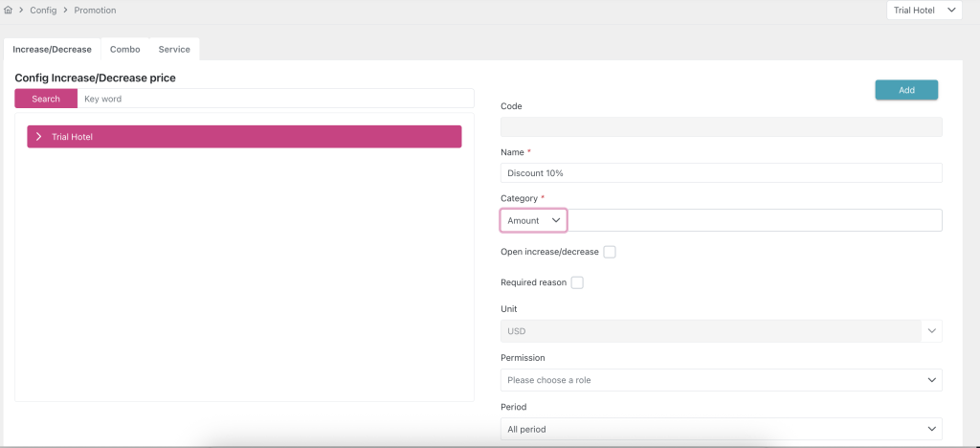Switch to the Service tab
This screenshot has height=448, width=980.
coord(174,49)
